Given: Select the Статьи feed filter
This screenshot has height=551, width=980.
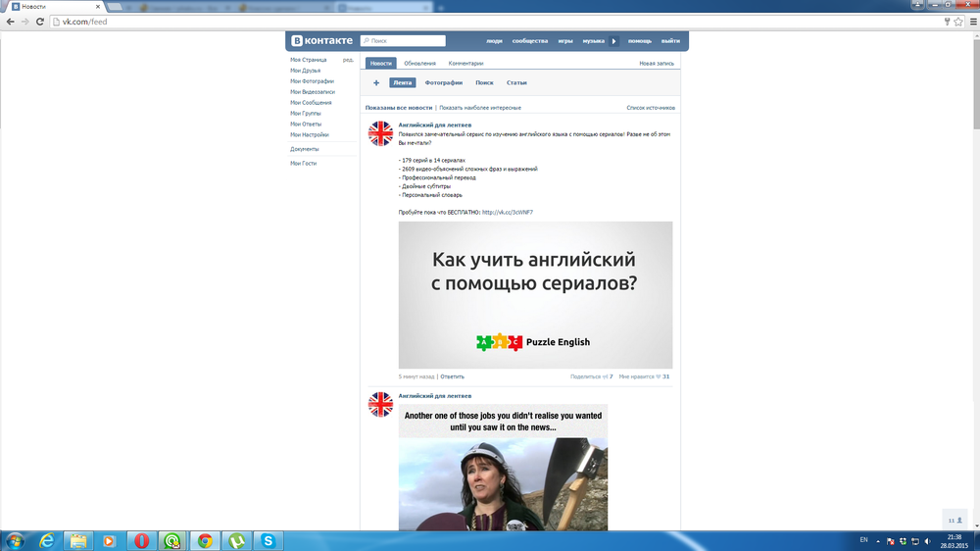Looking at the screenshot, I should point(516,82).
